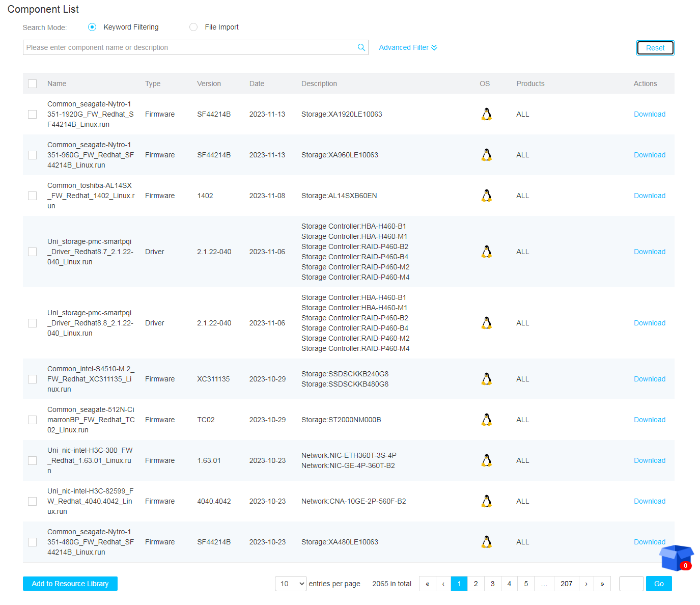Click Linux penguin icon for XA1920LE10063 row
700x605 pixels.
coord(487,114)
